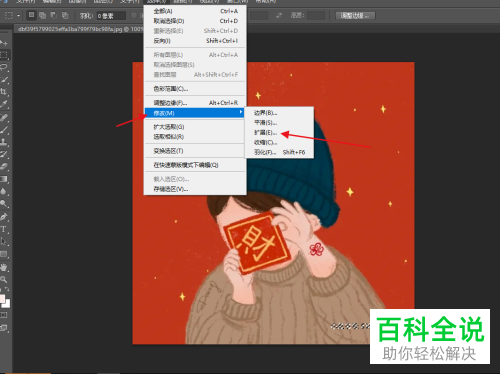Select the Rectangular Marquee tool in the toolbox
This screenshot has width=500, height=374.
coord(4,55)
